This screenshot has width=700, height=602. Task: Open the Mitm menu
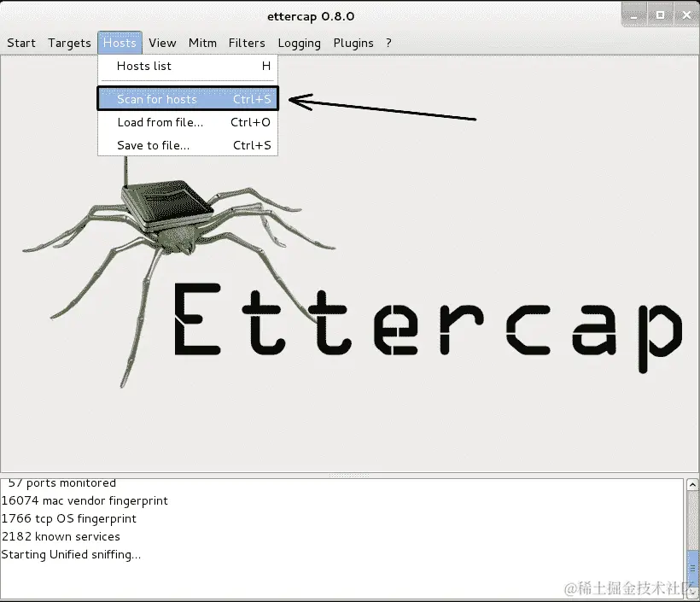pyautogui.click(x=202, y=43)
